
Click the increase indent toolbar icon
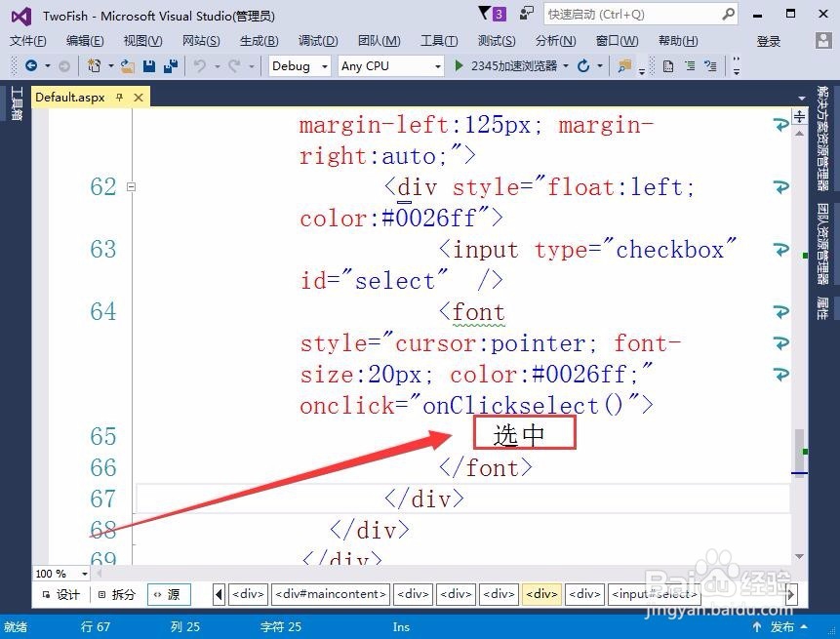690,66
